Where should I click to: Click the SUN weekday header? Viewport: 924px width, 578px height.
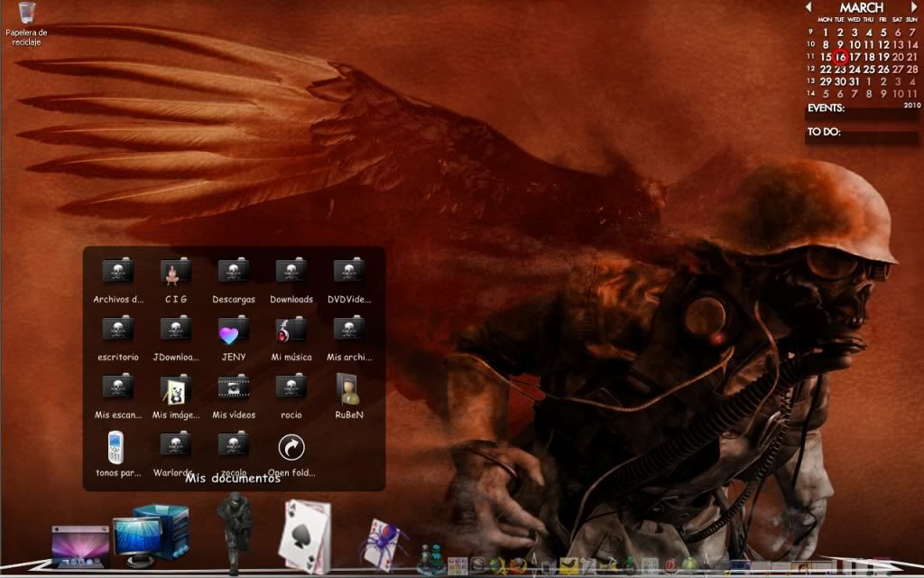(911, 20)
